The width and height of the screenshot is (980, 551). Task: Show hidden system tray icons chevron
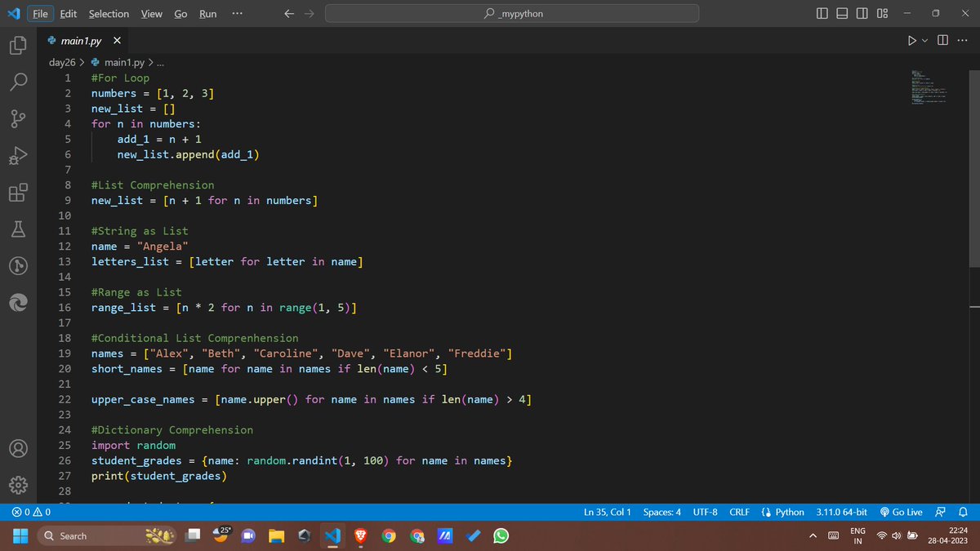(813, 535)
